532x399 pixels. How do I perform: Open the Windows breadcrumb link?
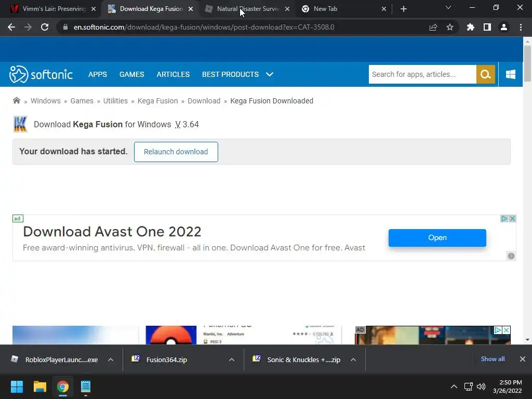(46, 101)
